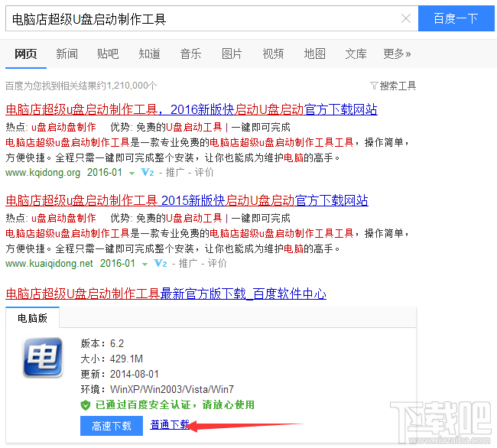Click V2 credit badge on kuaiqidong.net result
This screenshot has height=448, width=497.
(x=161, y=263)
